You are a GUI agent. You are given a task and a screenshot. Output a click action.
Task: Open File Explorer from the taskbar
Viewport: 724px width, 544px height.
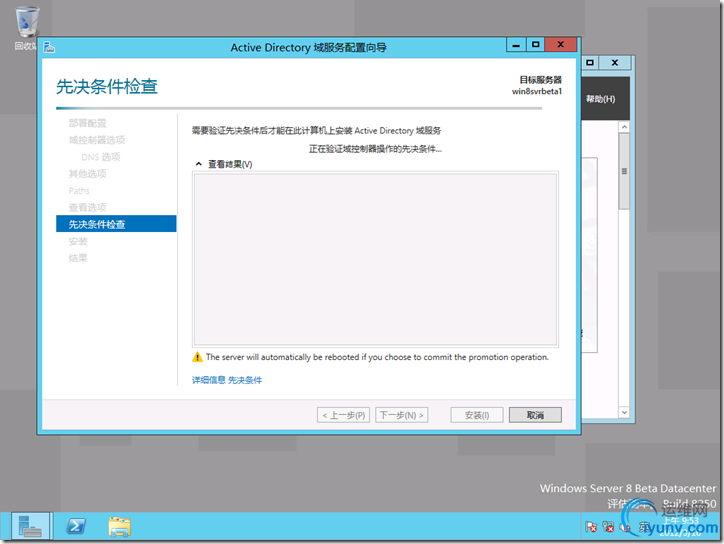(120, 526)
